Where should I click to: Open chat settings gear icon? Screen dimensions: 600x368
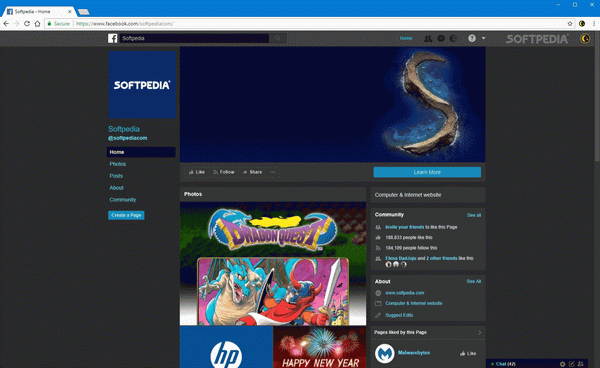coord(562,364)
